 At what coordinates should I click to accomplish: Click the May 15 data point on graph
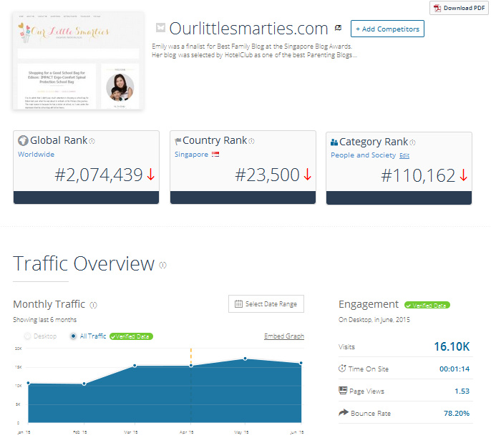[245, 359]
